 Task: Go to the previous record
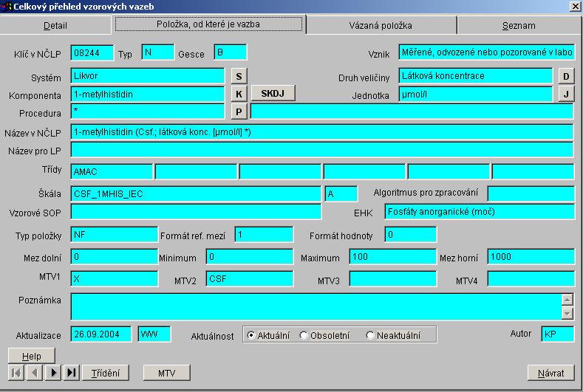tap(34, 373)
